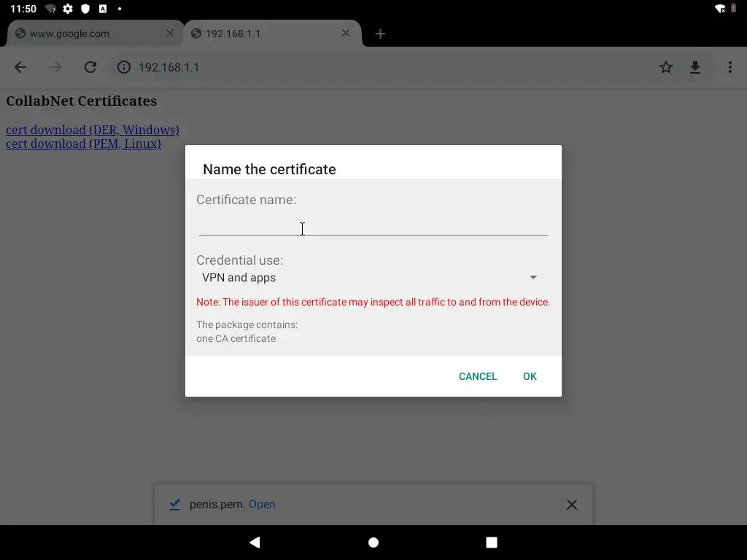
Task: Click the address bar URL 192.168.1.1
Action: point(169,67)
